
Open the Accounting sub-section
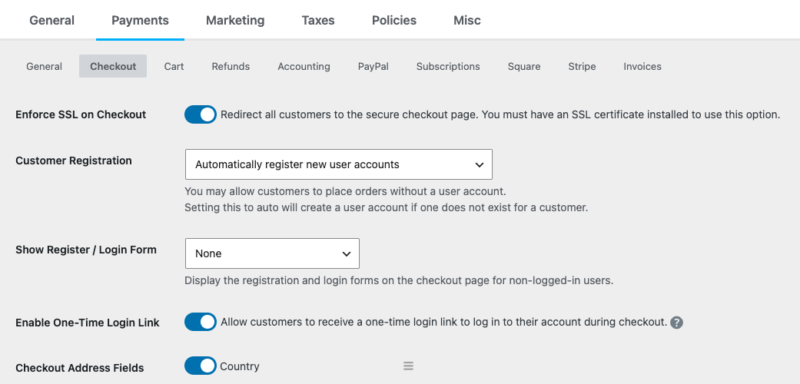(304, 66)
